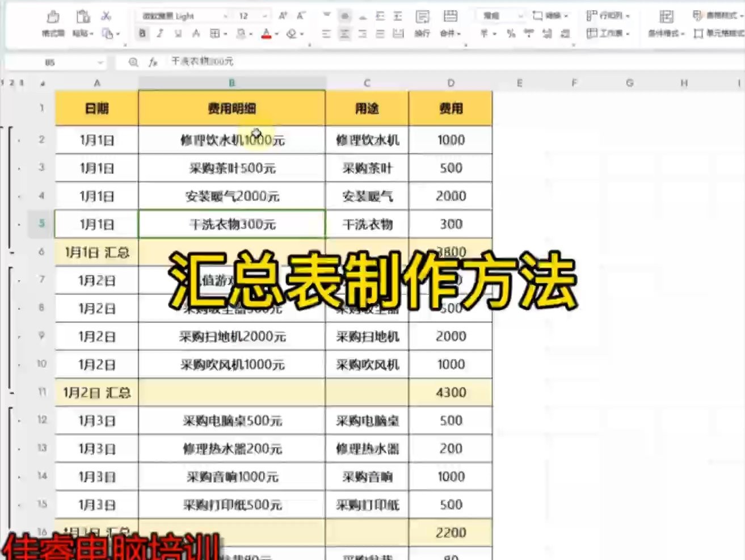
Task: Open the font size 12 dropdown
Action: tap(264, 16)
